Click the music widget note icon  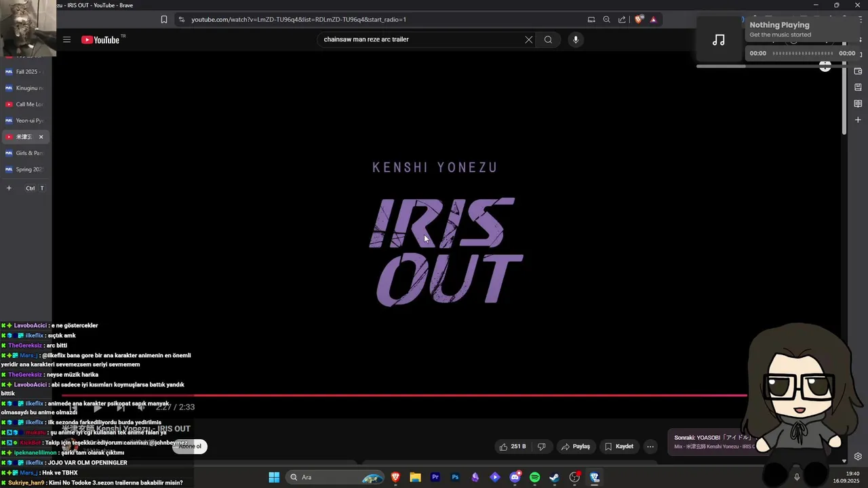coord(719,40)
